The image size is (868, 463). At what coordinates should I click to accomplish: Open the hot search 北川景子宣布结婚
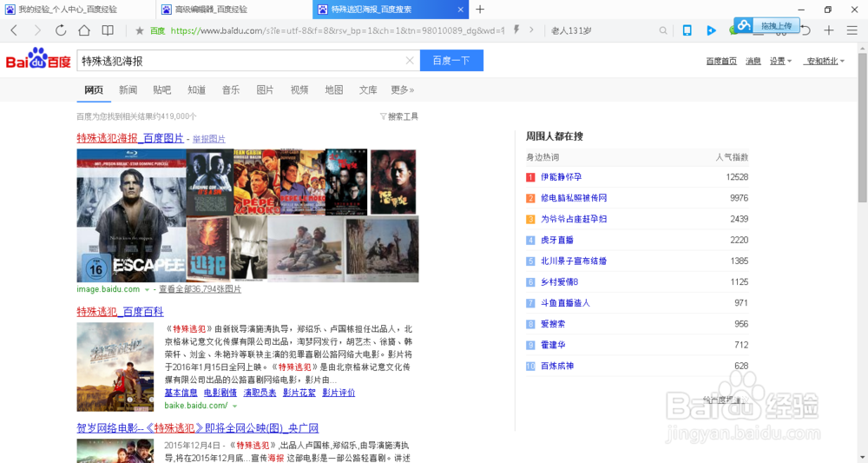tap(574, 261)
